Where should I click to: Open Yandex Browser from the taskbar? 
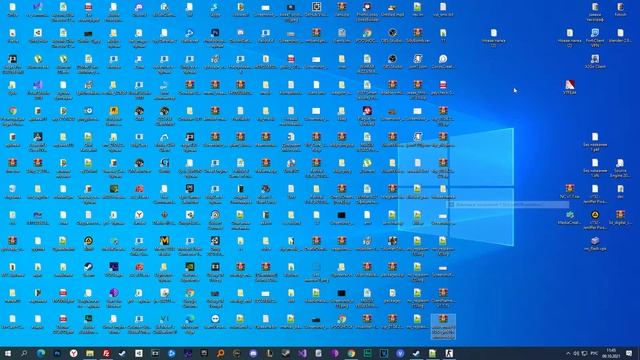[x=73, y=353]
